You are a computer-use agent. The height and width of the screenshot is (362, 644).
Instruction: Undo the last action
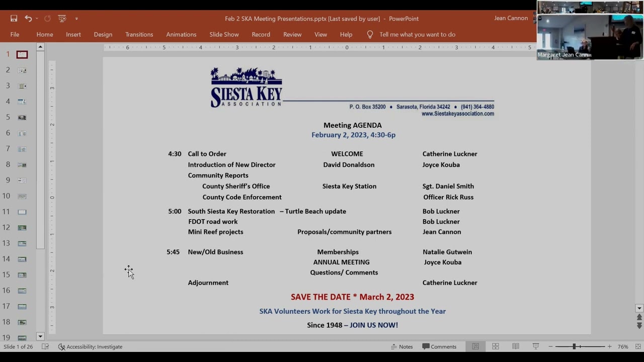pyautogui.click(x=28, y=19)
